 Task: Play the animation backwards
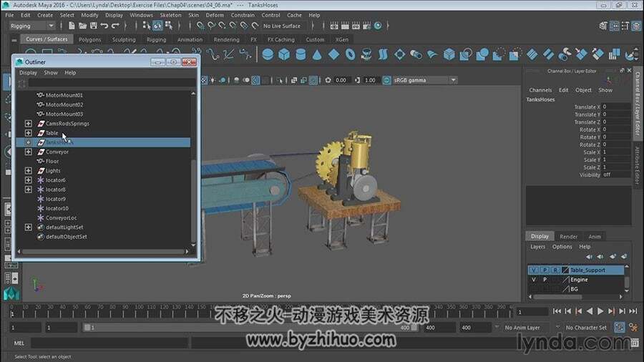point(590,311)
